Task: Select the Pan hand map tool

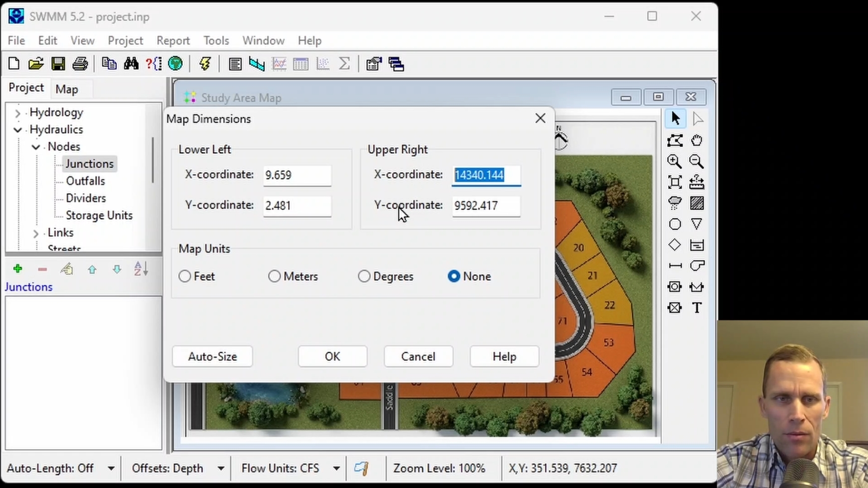Action: [697, 140]
